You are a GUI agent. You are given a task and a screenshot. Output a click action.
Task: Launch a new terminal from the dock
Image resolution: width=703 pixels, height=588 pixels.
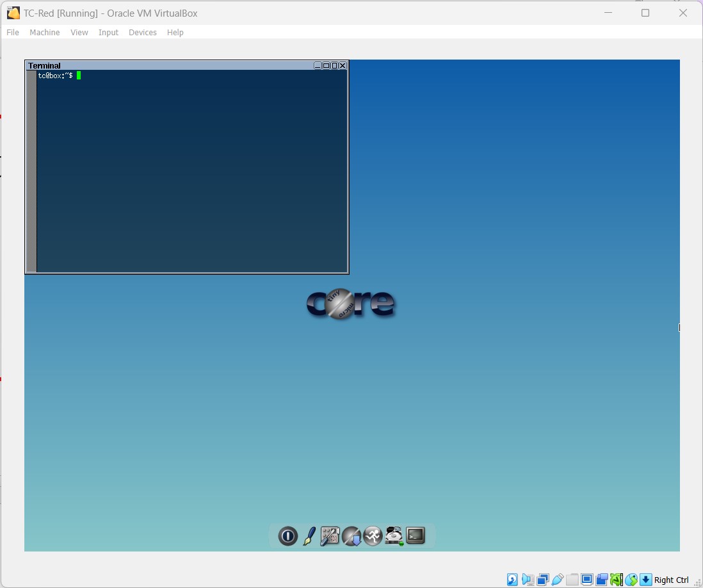(x=416, y=537)
